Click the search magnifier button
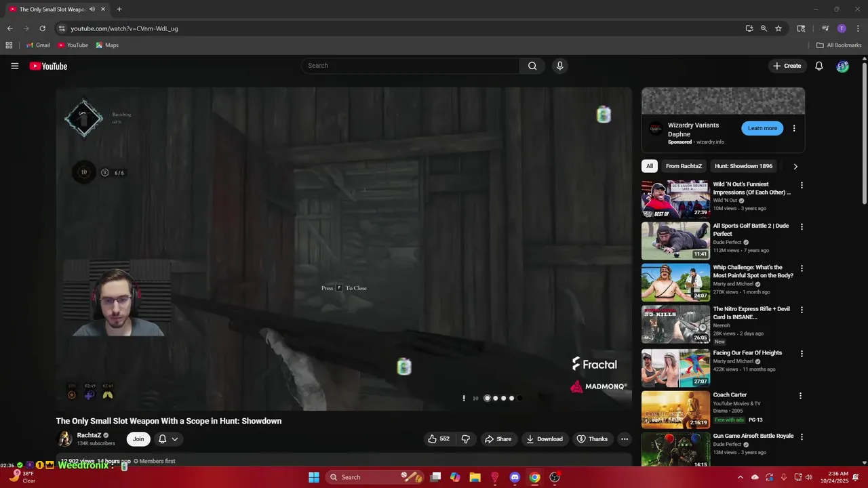868x488 pixels. point(532,66)
